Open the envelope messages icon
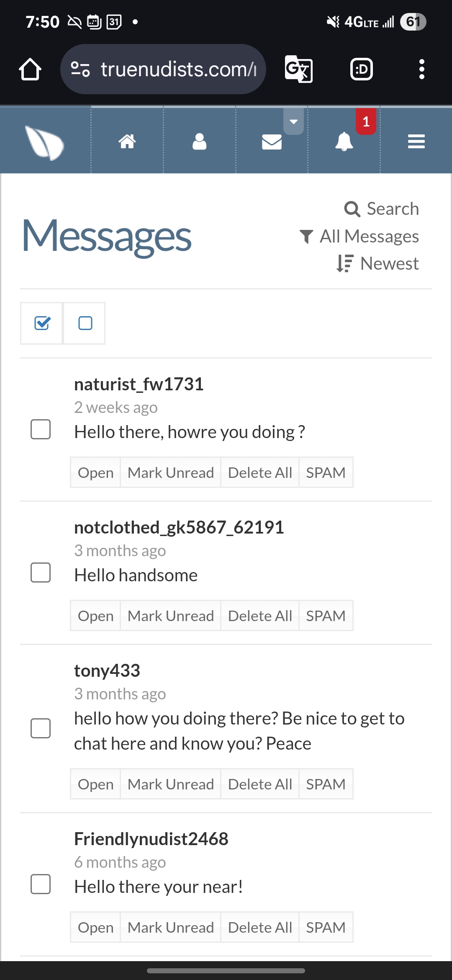 point(272,142)
